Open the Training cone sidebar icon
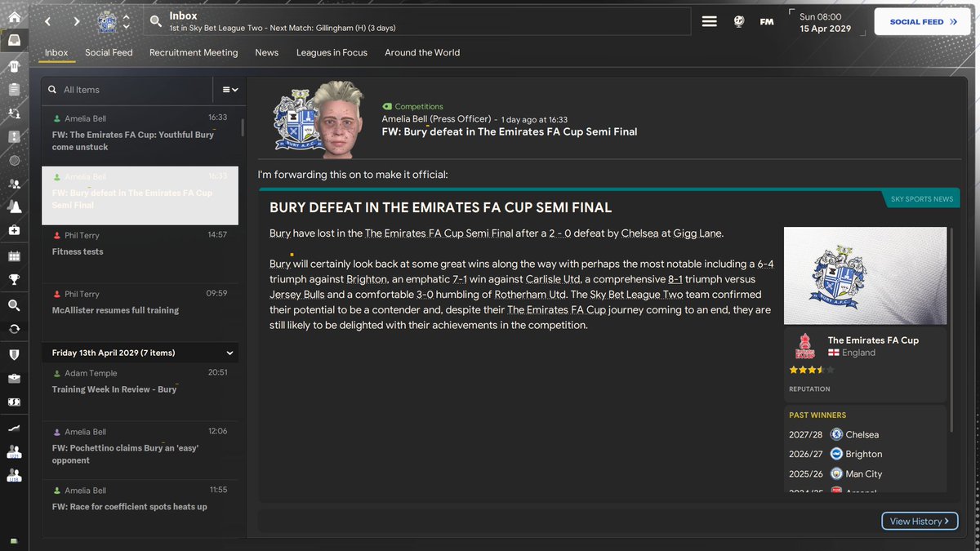The image size is (980, 551). pyautogui.click(x=14, y=207)
